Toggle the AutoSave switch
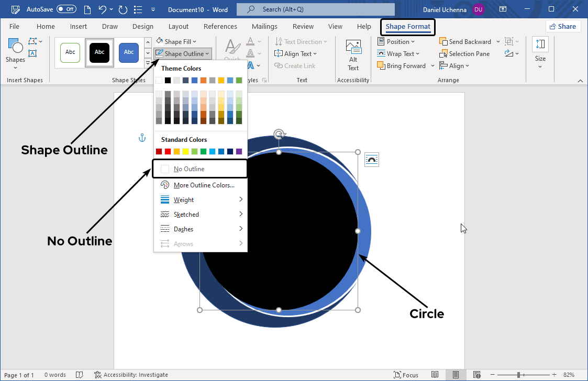Viewport: 588px width, 381px height. (66, 9)
